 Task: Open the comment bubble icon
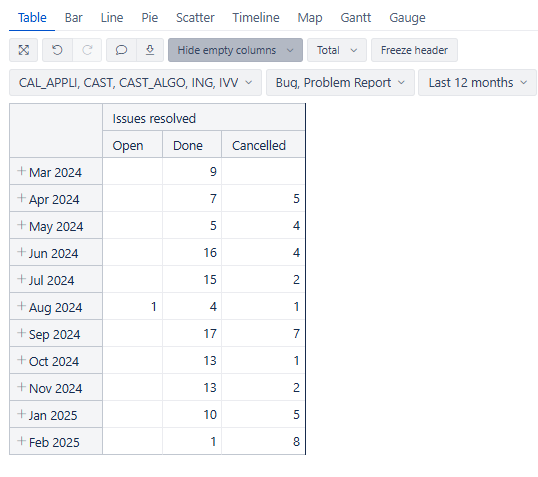[x=121, y=50]
